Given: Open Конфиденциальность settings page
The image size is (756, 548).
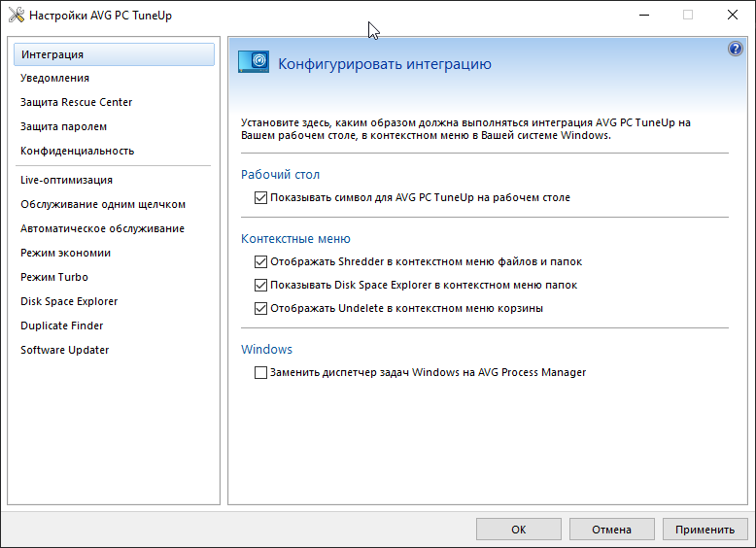Looking at the screenshot, I should 77,151.
